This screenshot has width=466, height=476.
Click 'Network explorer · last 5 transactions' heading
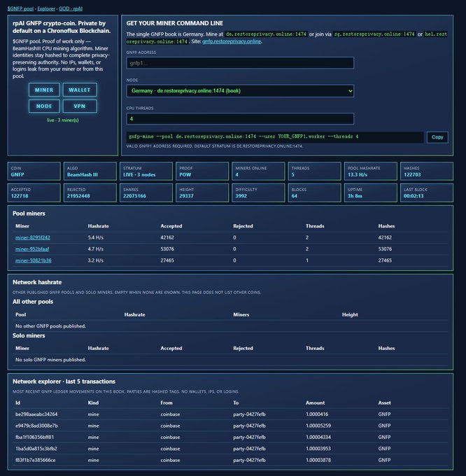click(64, 381)
